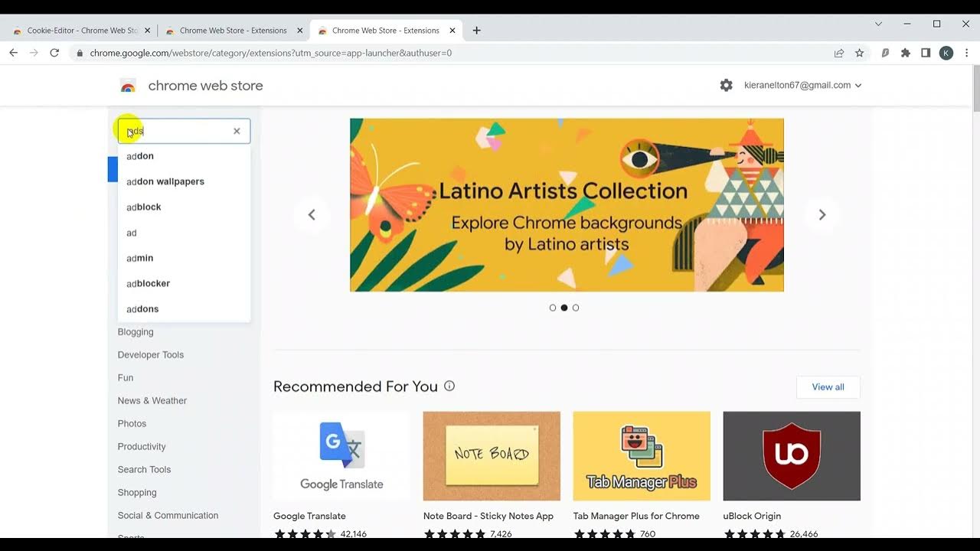The width and height of the screenshot is (980, 551).
Task: Open the settings gear in web store
Action: tap(727, 85)
